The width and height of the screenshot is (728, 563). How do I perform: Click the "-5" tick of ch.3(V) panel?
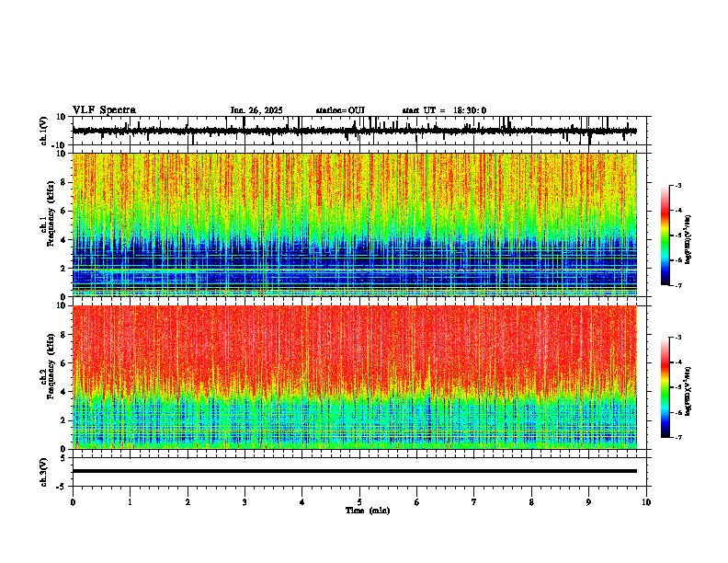[63, 487]
